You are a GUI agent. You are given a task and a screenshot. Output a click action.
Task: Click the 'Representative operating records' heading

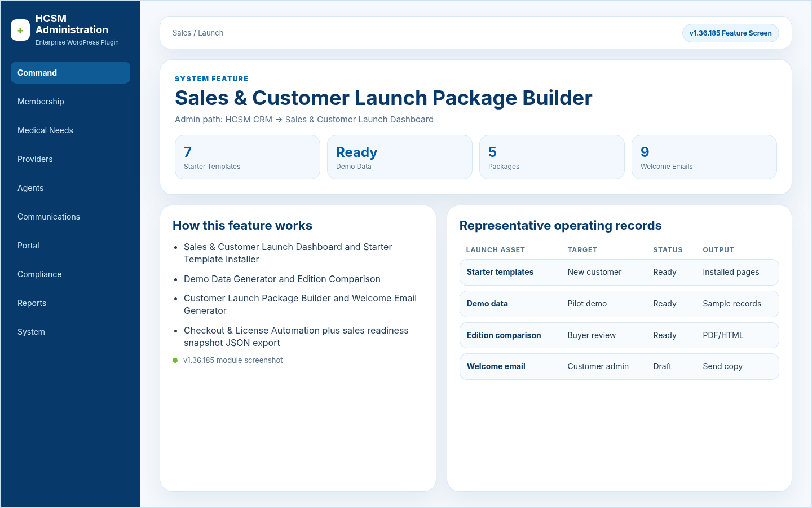pos(561,225)
